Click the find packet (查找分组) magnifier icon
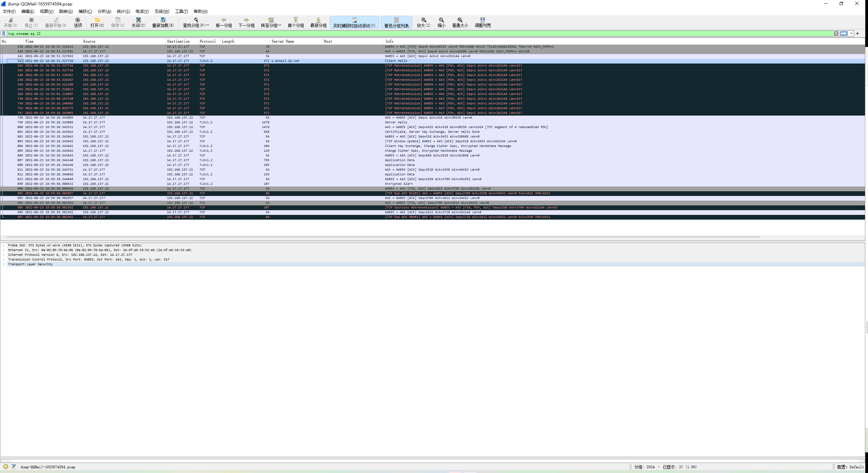Screen dimensions: 868x473 coord(196,22)
